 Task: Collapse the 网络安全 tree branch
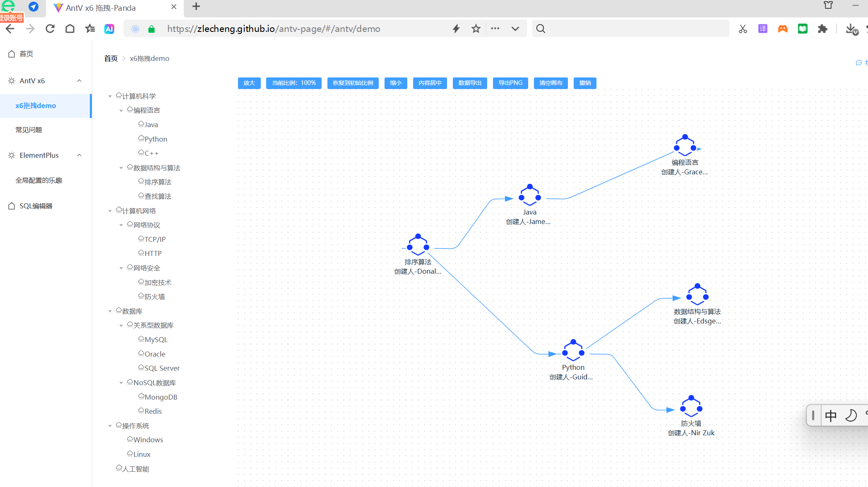tap(121, 268)
